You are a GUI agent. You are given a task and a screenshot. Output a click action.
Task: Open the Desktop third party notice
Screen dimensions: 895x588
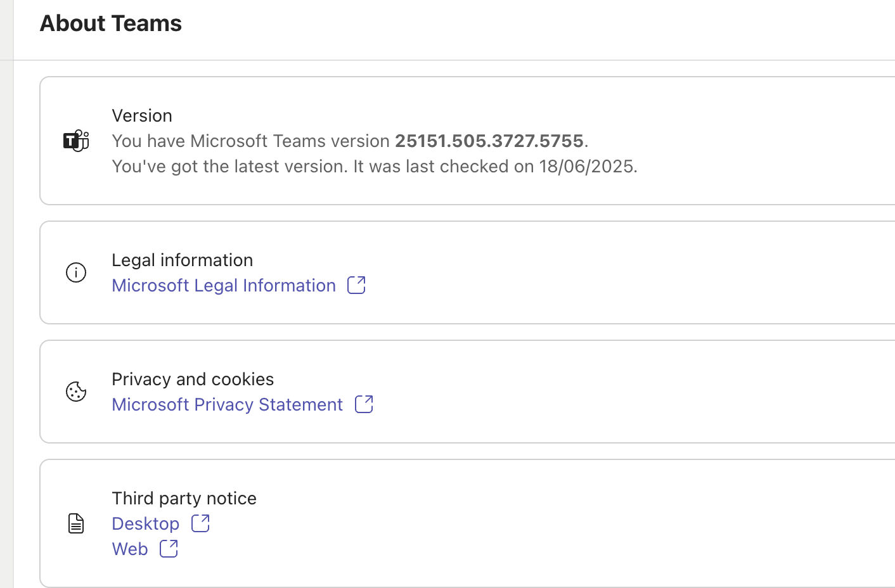pos(145,523)
